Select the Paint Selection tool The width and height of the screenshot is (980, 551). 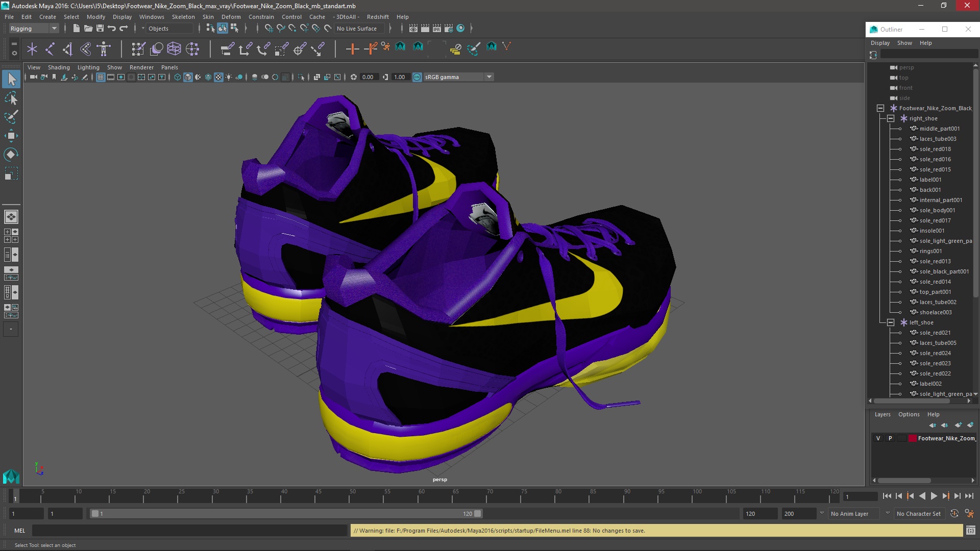tap(11, 117)
